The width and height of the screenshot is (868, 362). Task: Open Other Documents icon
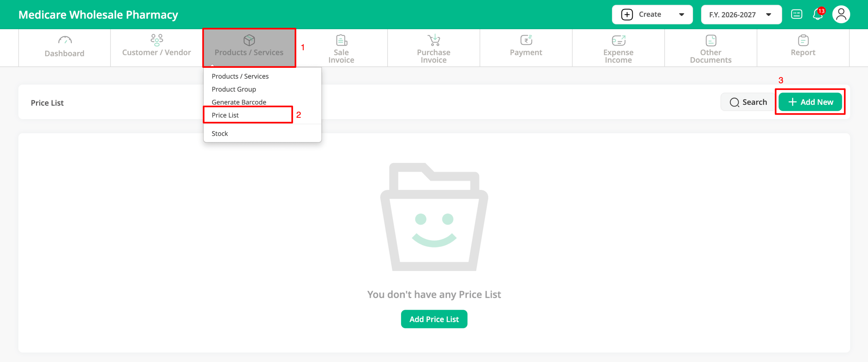[x=711, y=40]
